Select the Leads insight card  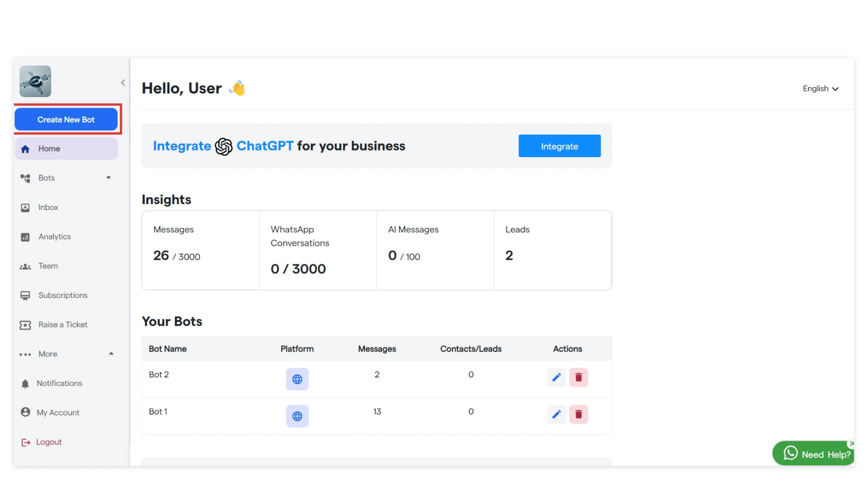pos(553,250)
